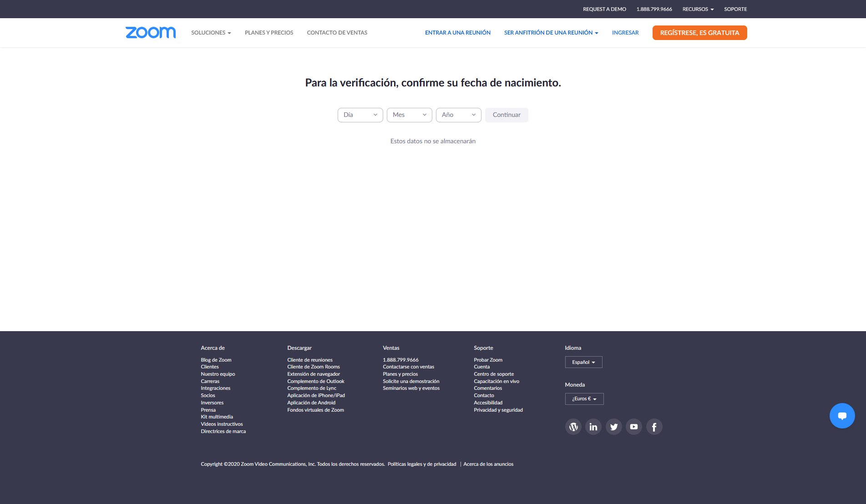Open Blog de Zoom footer link
Viewport: 866px width, 504px height.
[216, 360]
